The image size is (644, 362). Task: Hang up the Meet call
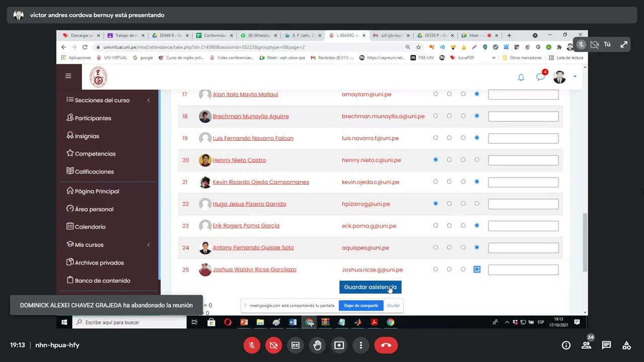click(386, 345)
